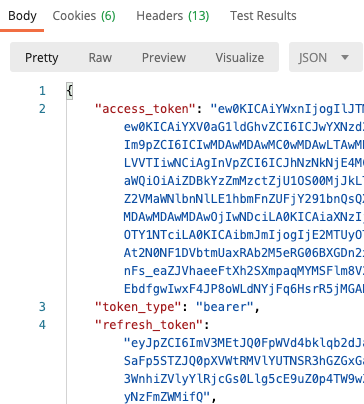Click token line starting "At2N0NF1DVbtmUaxRAb2"
Image resolution: width=364 pixels, height=404 pixels.
(244, 253)
